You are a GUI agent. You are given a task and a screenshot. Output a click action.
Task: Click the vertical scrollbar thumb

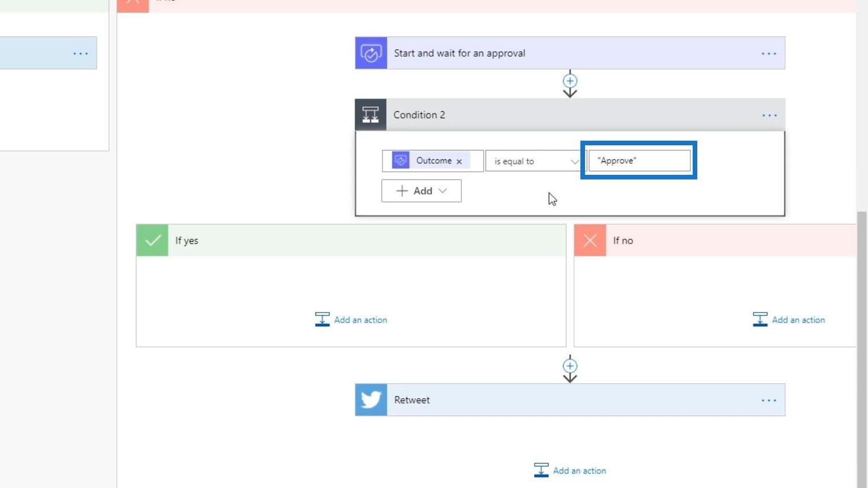(x=862, y=350)
